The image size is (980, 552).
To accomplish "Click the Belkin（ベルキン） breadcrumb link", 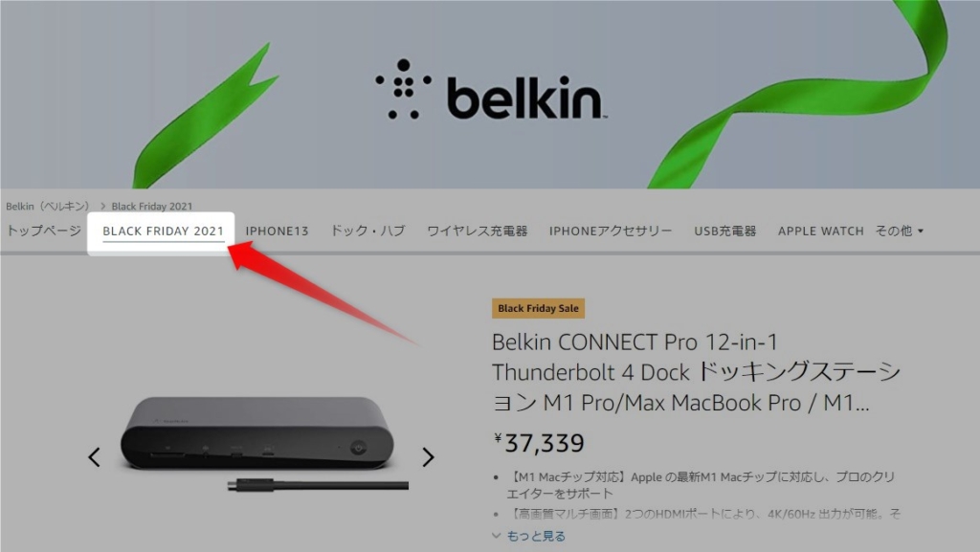I will [x=48, y=206].
